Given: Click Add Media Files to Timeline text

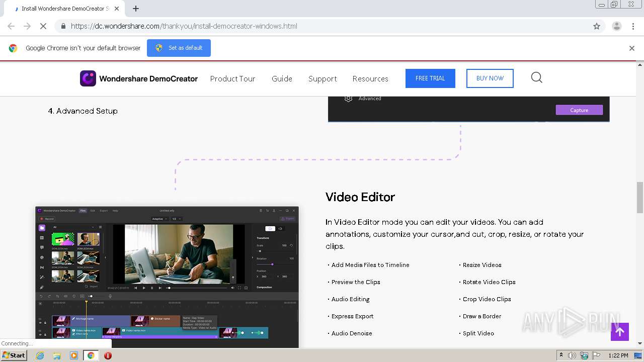Looking at the screenshot, I should pos(370,265).
